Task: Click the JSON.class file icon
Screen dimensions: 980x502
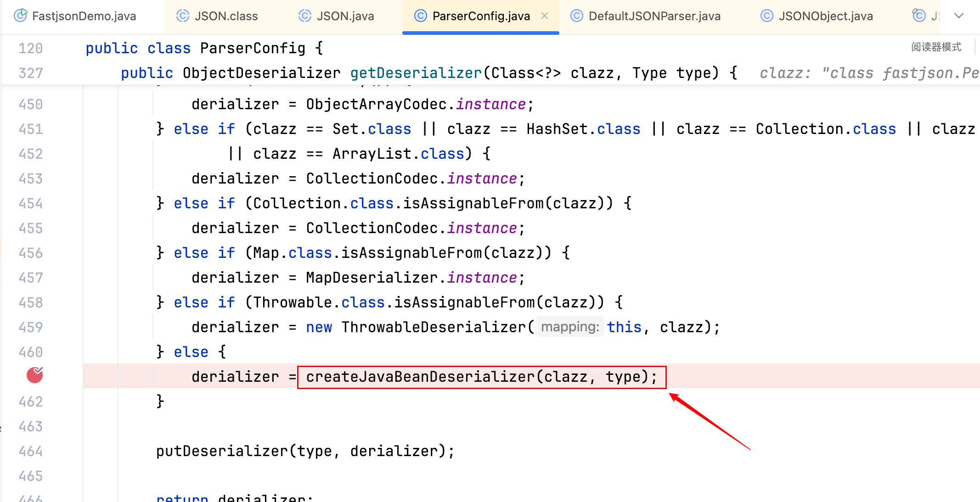Action: (183, 16)
